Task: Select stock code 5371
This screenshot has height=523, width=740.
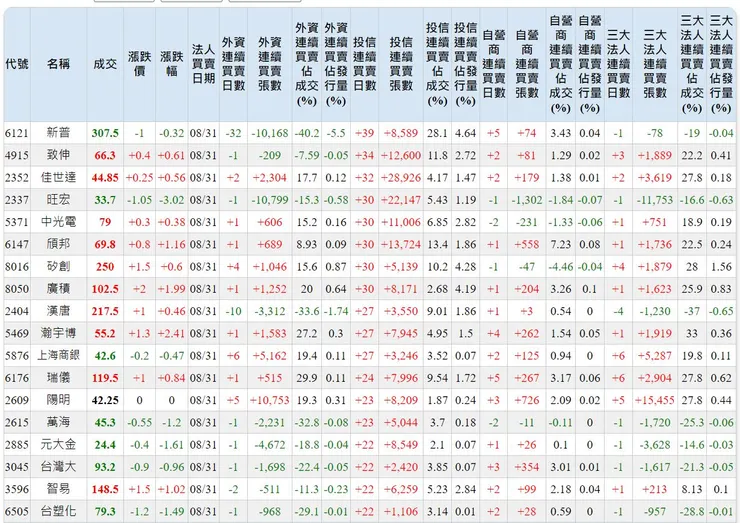Action: pyautogui.click(x=17, y=222)
